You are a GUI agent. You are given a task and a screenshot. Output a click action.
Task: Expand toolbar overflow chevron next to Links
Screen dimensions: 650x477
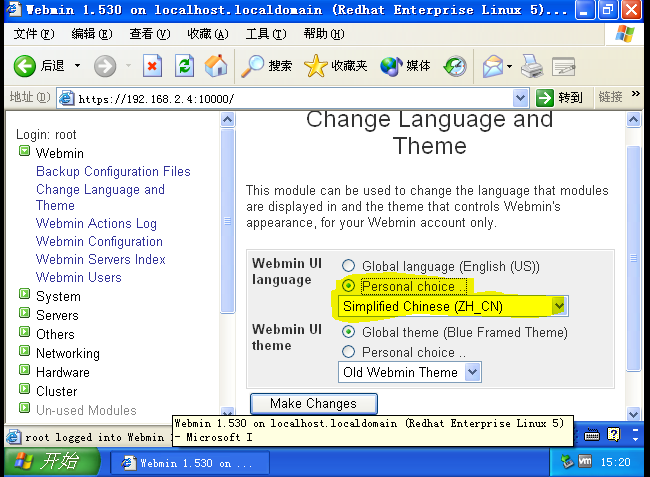pos(635,94)
